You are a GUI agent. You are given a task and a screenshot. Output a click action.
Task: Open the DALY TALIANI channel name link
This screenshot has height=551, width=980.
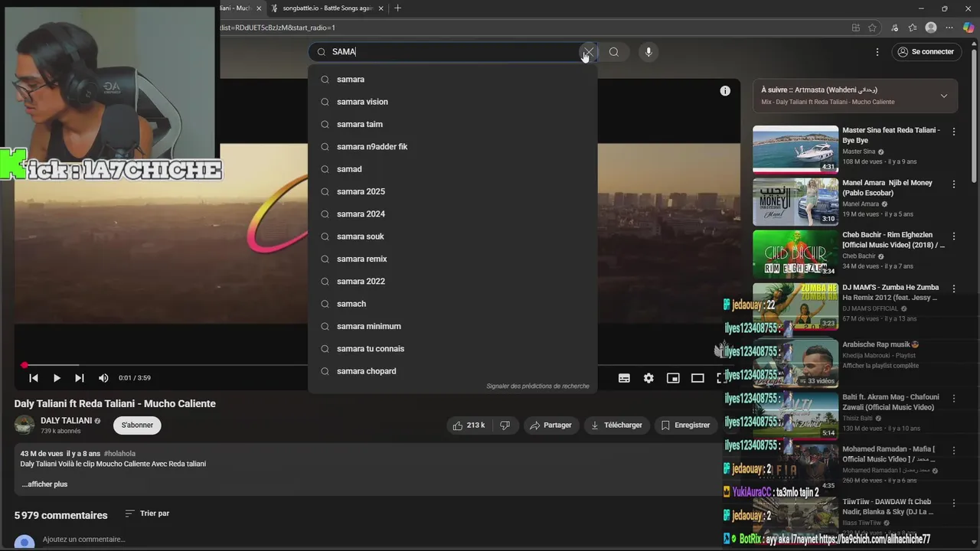point(66,421)
